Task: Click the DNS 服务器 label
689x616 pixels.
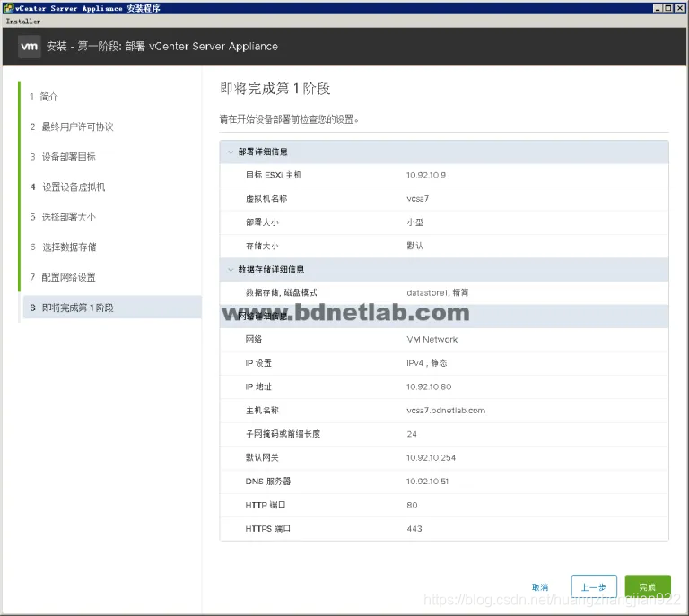Action: 267,482
